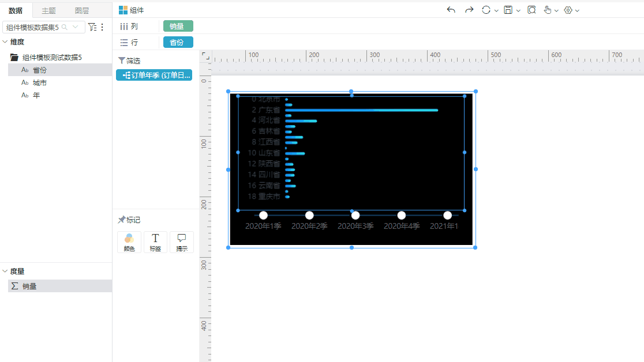The width and height of the screenshot is (644, 362).
Task: Click the redo arrow icon
Action: pos(469,10)
